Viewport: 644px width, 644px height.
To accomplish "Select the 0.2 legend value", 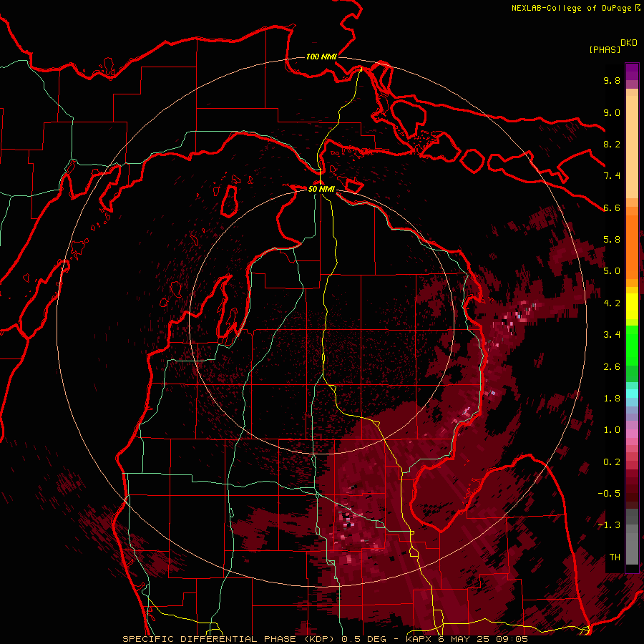I will [x=612, y=462].
